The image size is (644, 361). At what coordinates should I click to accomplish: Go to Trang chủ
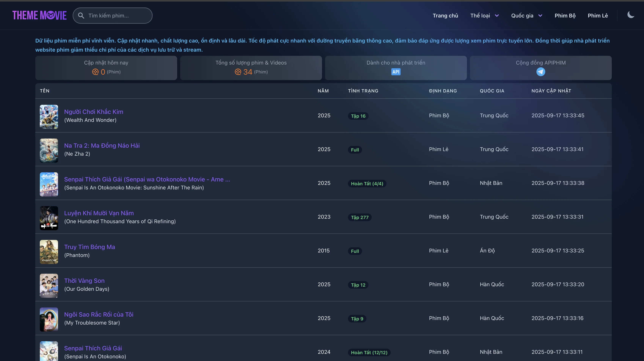(445, 16)
